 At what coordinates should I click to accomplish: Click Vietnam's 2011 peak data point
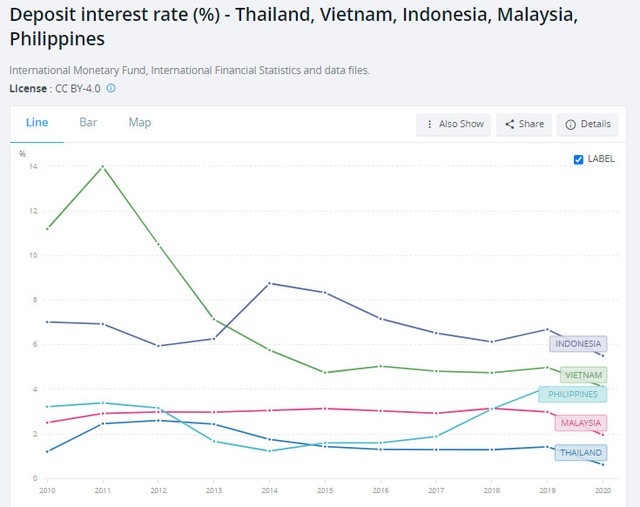[x=102, y=166]
